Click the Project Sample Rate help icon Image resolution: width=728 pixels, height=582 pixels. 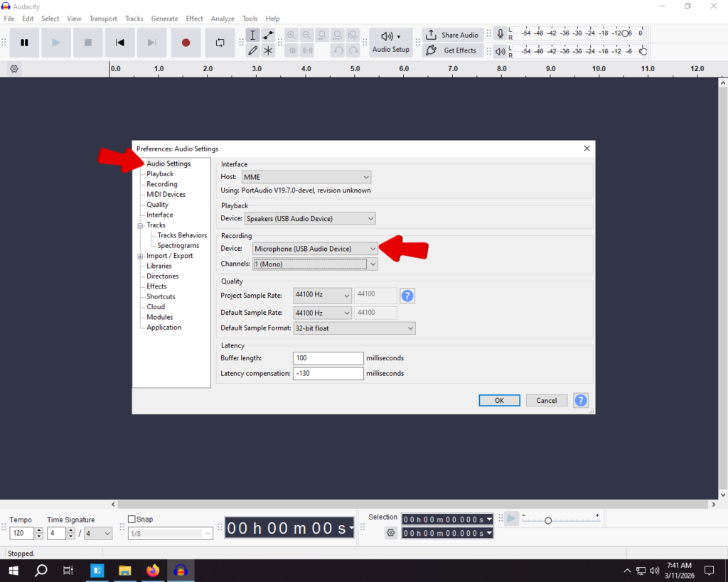[407, 296]
